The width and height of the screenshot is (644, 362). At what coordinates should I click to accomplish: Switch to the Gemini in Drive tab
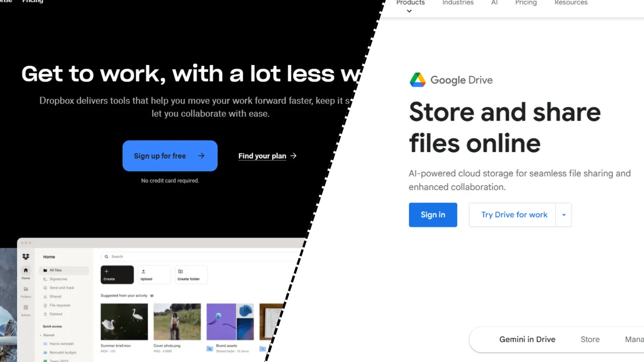point(527,339)
